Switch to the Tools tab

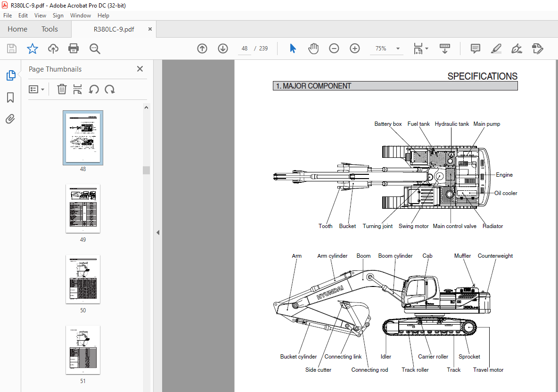pyautogui.click(x=49, y=29)
